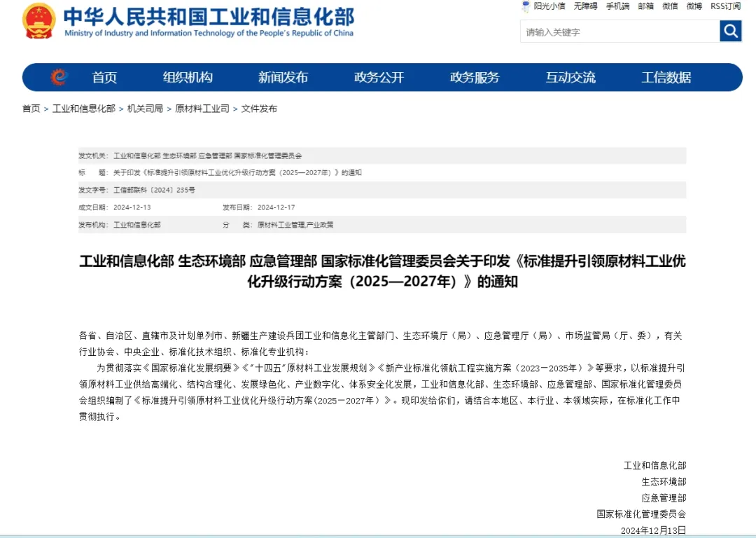This screenshot has width=756, height=538.
Task: Open 政务服务 navigation item
Action: click(475, 78)
